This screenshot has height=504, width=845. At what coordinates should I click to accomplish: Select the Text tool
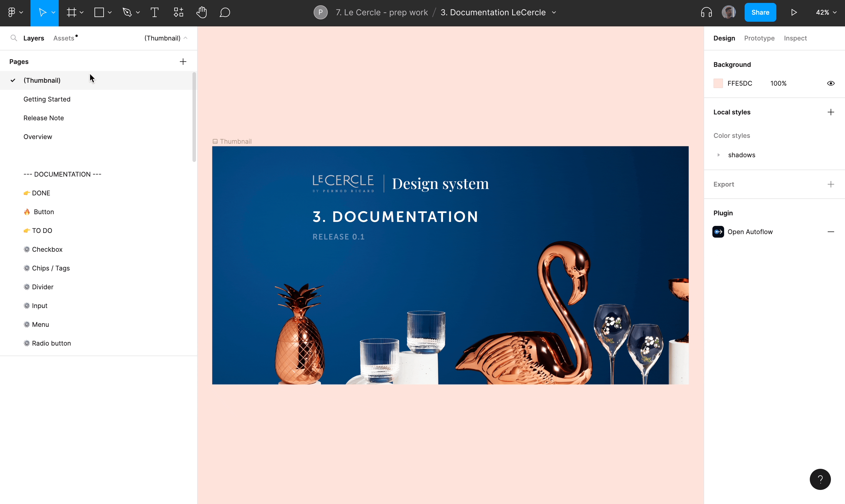(x=154, y=13)
